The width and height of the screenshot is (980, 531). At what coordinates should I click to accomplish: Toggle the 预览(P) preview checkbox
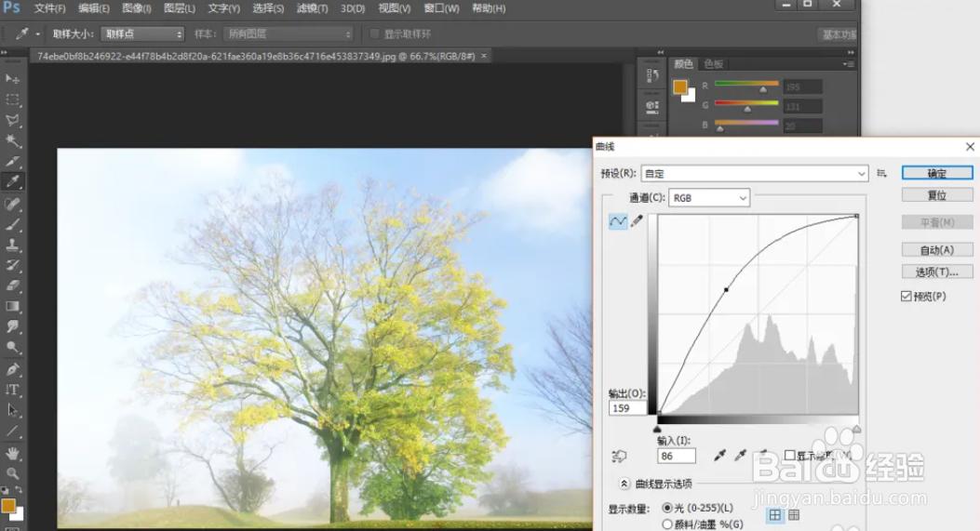(906, 296)
